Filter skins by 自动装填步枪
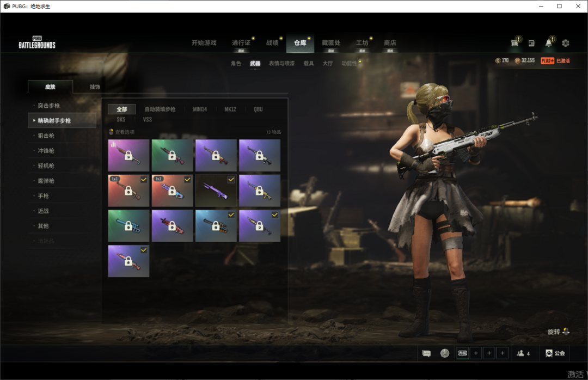The height and width of the screenshot is (380, 588). click(x=160, y=109)
